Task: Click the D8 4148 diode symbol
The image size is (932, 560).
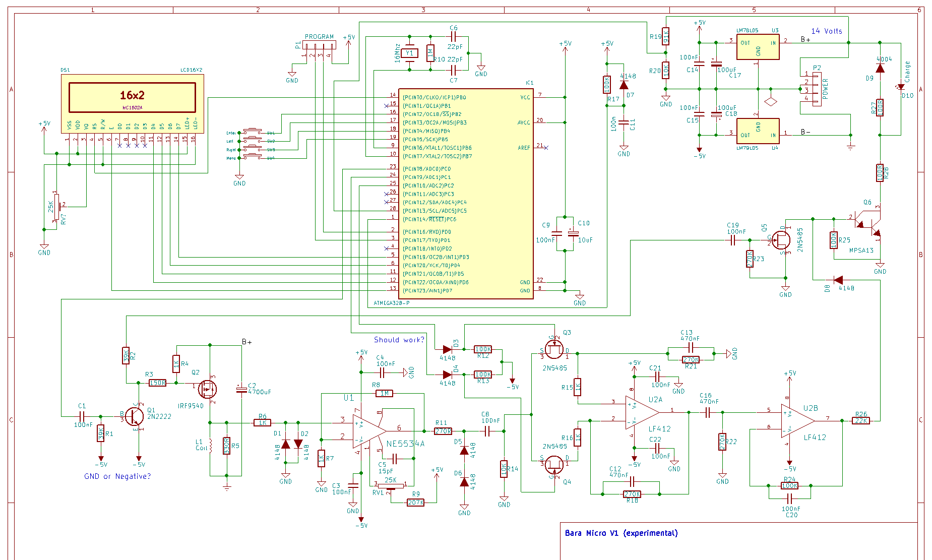Action: pos(838,280)
